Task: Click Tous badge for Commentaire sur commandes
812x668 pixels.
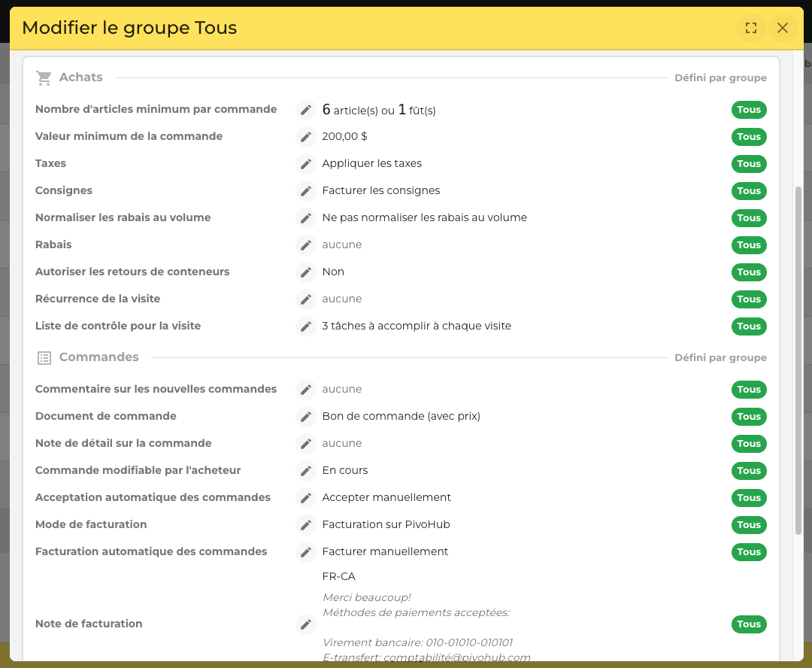Action: pos(749,389)
